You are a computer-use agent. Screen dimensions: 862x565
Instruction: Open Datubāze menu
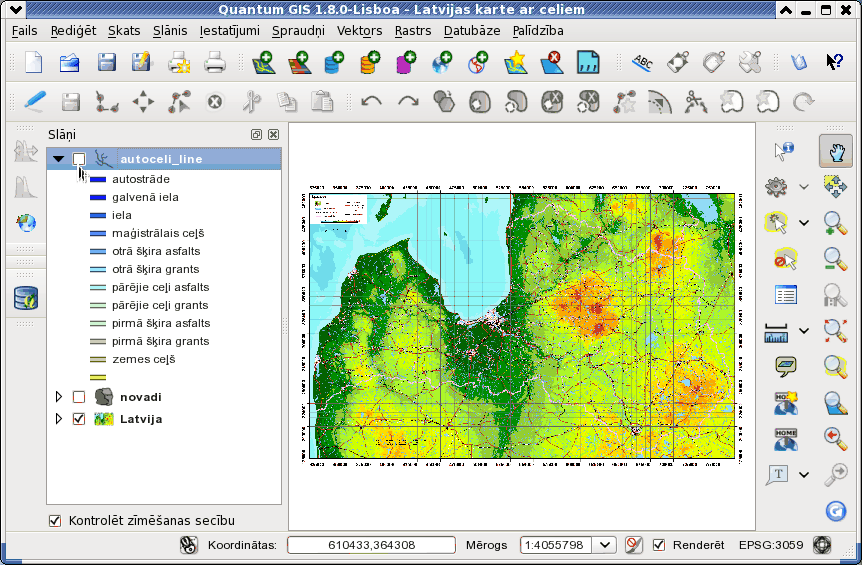click(x=472, y=31)
